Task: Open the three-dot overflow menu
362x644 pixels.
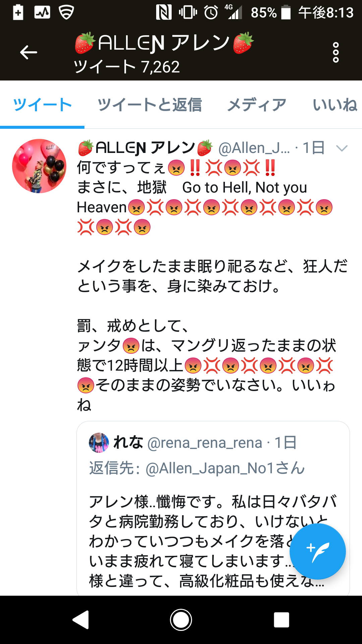Action: click(x=336, y=52)
